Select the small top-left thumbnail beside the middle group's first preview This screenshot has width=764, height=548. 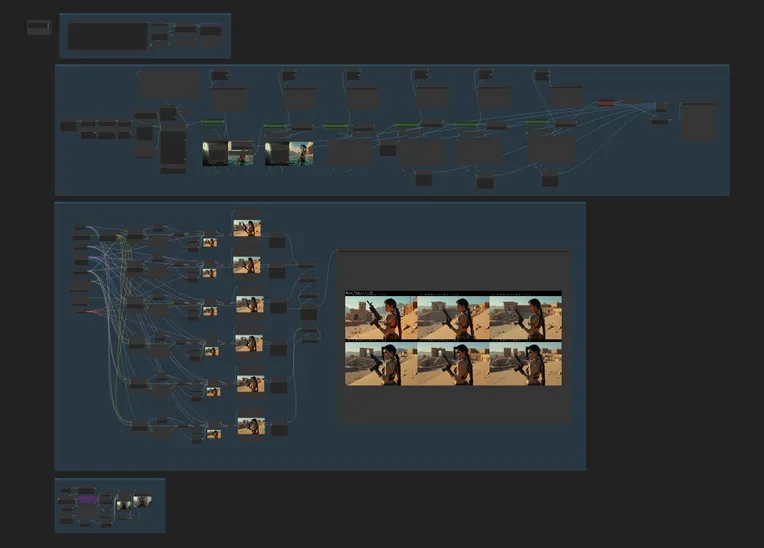pyautogui.click(x=209, y=242)
